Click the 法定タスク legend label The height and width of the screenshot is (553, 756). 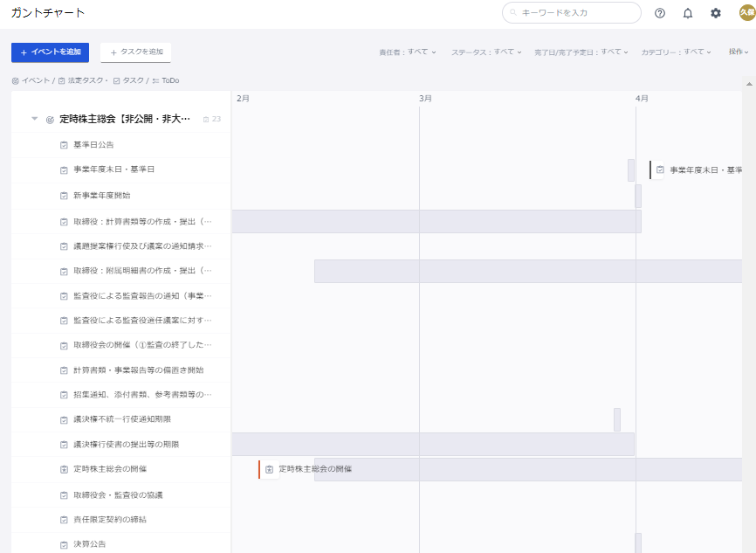[x=85, y=80]
